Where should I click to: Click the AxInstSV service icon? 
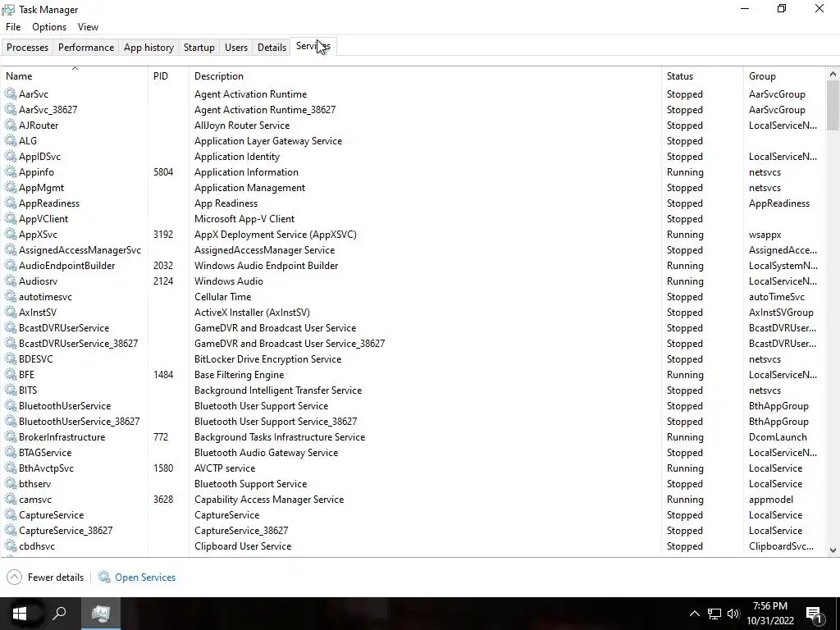10,313
